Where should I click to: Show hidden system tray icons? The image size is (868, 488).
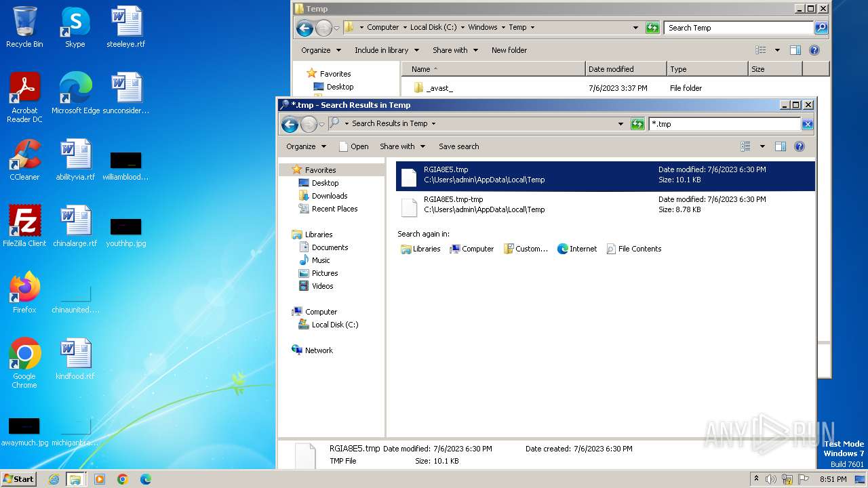pyautogui.click(x=756, y=479)
